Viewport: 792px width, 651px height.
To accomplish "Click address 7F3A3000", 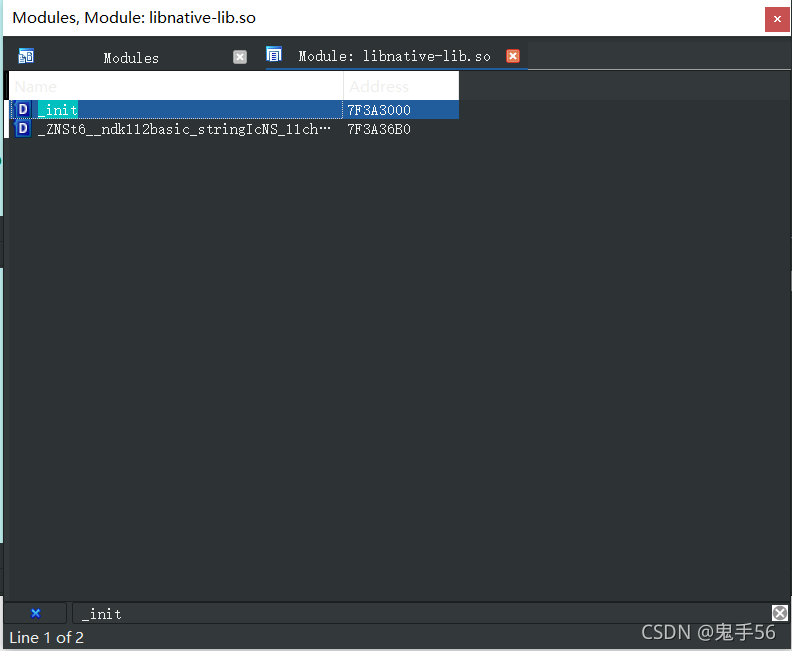I will pos(379,110).
